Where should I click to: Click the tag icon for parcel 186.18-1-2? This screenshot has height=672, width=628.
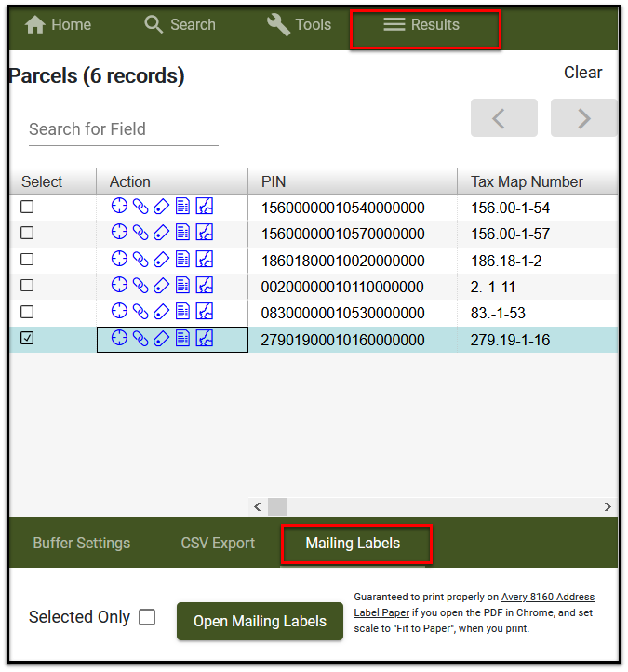pos(161,259)
